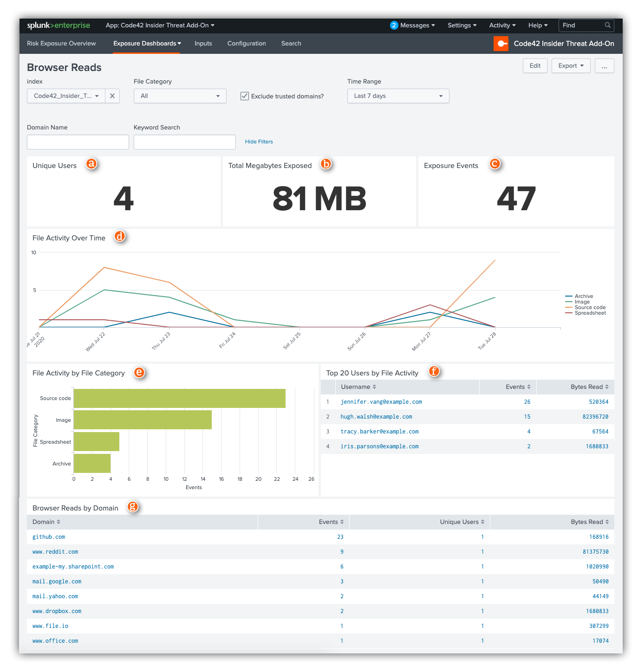Toggle Exclude trusted domains checkbox
638x672 pixels.
point(245,96)
